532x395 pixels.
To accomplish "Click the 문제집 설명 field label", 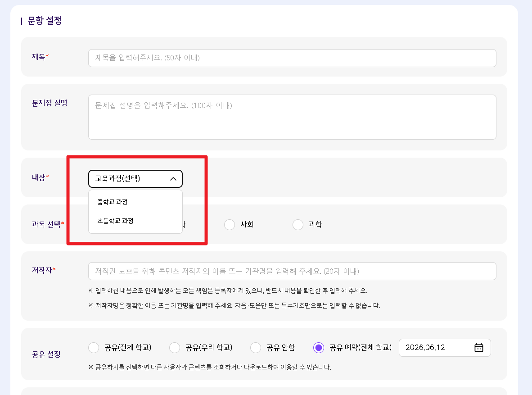I will pyautogui.click(x=50, y=103).
